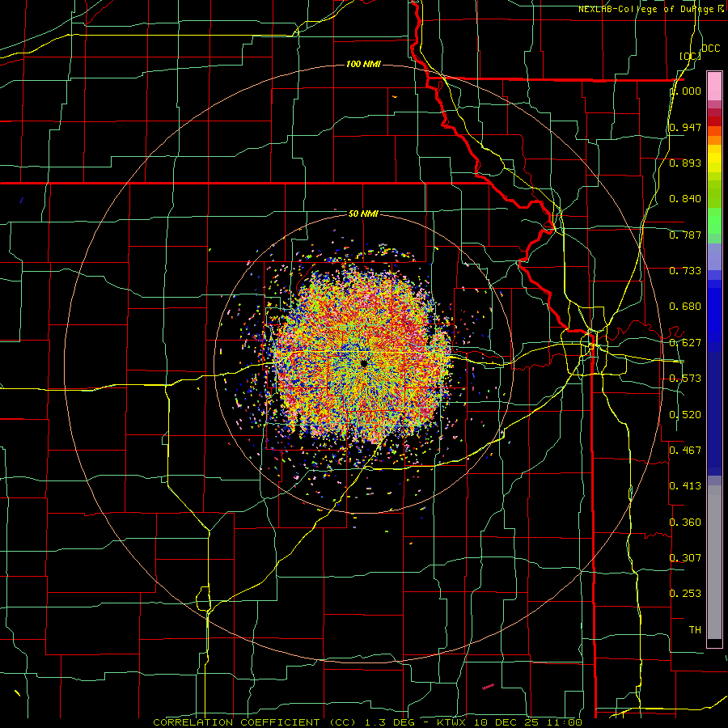This screenshot has height=728, width=728.
Task: Click the '100 NMI' range ring label
Action: tap(363, 64)
